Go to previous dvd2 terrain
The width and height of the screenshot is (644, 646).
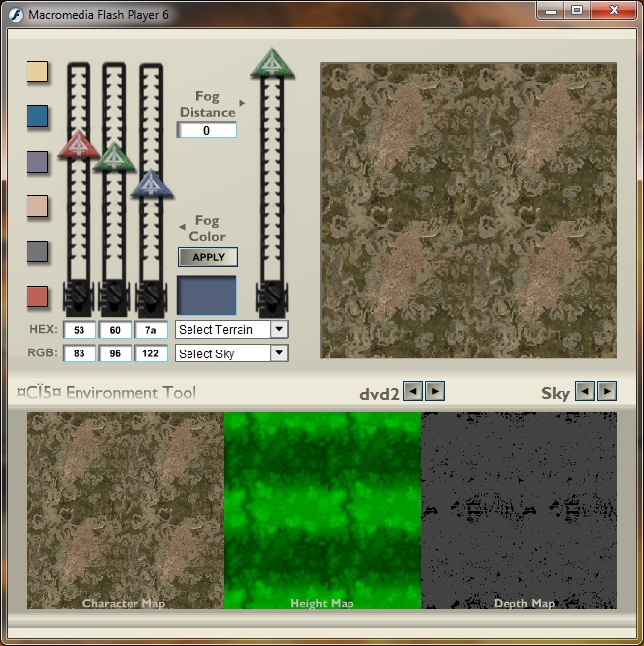413,391
